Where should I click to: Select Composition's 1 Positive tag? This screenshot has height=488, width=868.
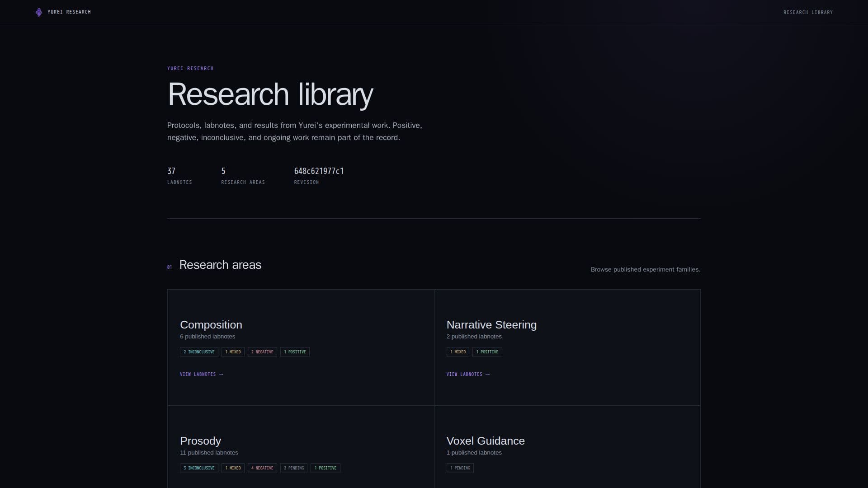(295, 352)
